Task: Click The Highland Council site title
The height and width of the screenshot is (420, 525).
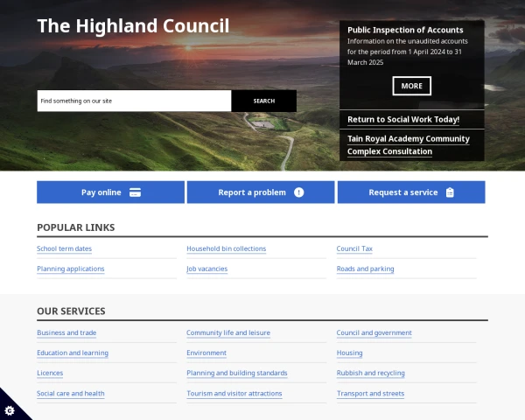Action: point(133,25)
